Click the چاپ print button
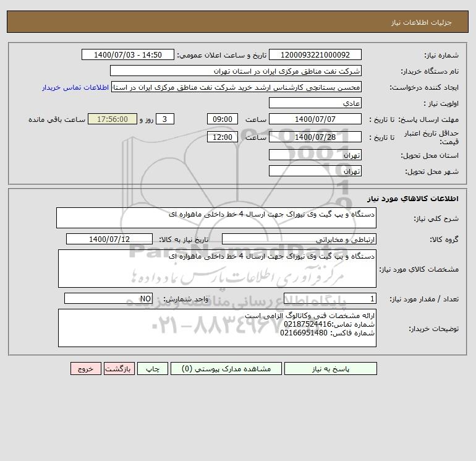This screenshot has width=476, height=461. [x=153, y=369]
